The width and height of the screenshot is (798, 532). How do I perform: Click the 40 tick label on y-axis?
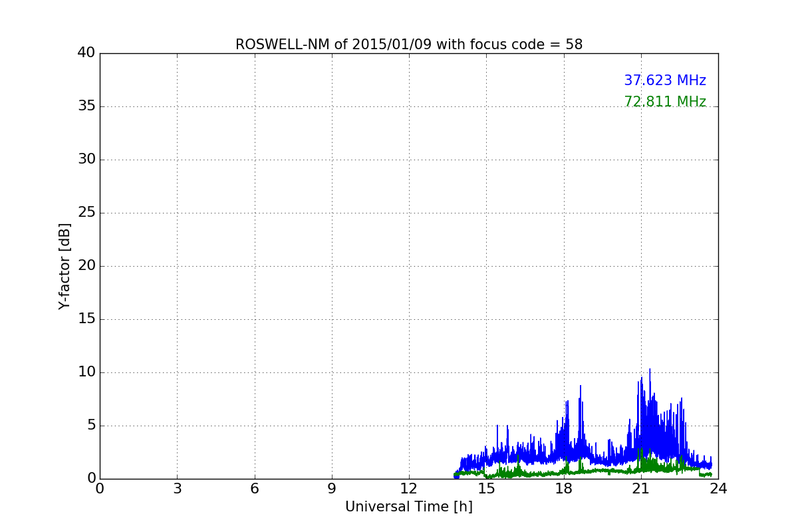(86, 53)
